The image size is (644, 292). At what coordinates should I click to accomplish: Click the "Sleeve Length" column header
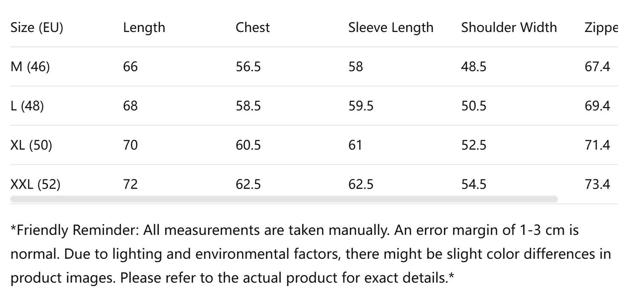coord(390,27)
